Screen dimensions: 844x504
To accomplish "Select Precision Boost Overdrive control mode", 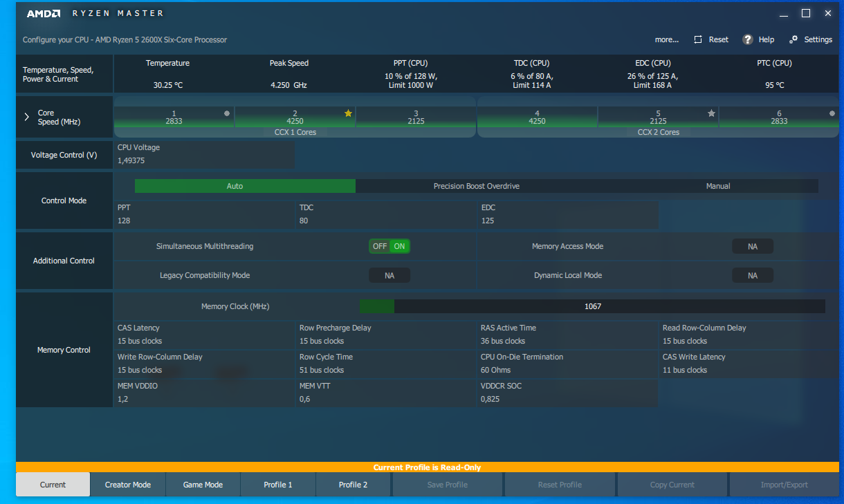I will 476,186.
